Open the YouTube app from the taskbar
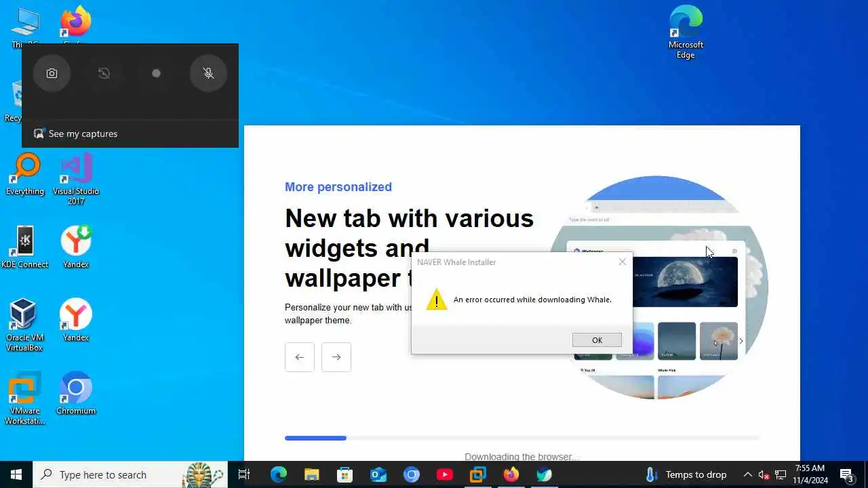The height and width of the screenshot is (488, 868). (x=445, y=474)
